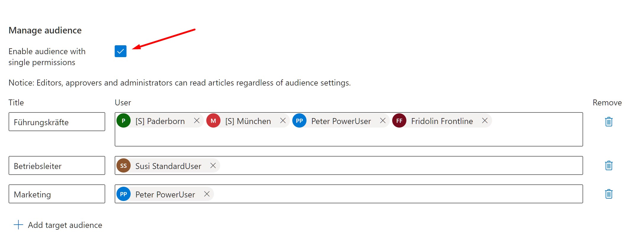Click the Paderborn green P avatar
Screen dimensions: 644x235
(x=124, y=121)
